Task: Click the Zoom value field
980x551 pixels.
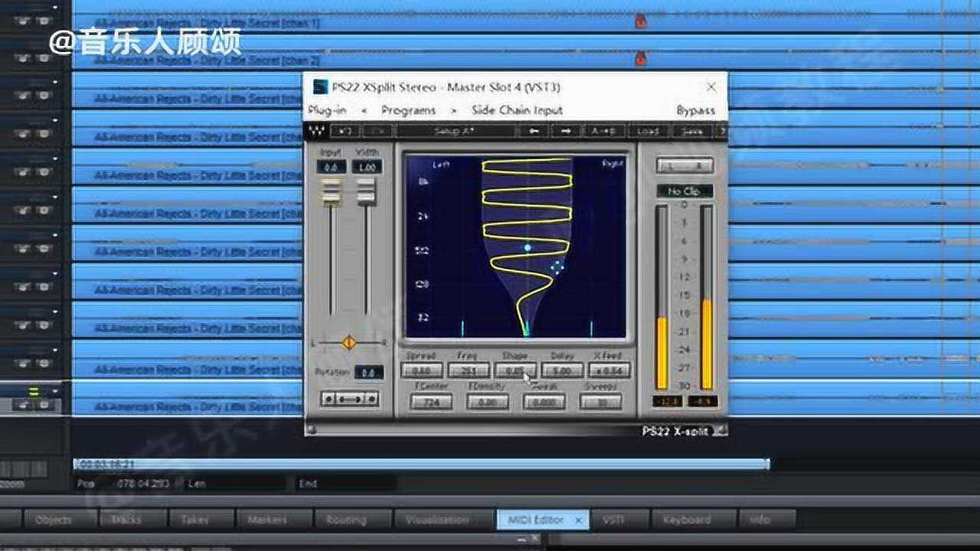Action: [x=544, y=402]
